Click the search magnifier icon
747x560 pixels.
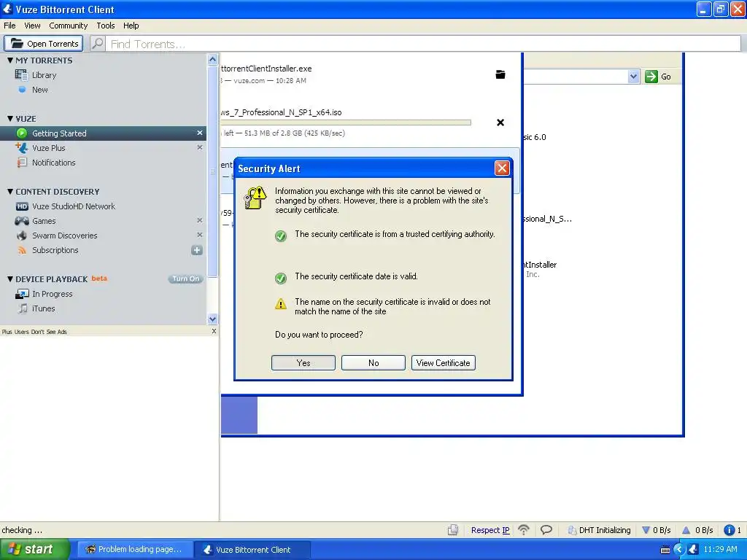click(x=98, y=43)
